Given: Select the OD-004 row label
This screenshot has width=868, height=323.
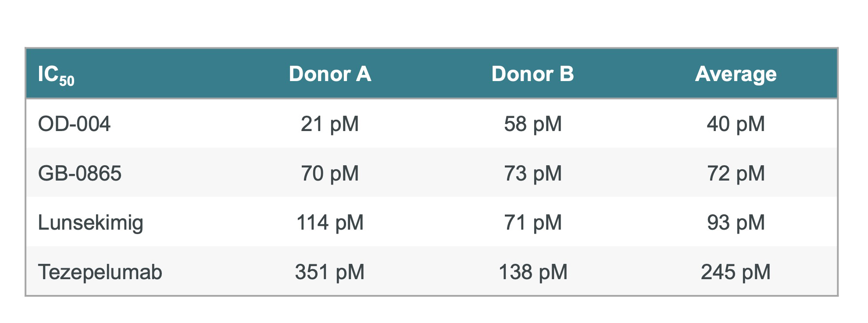Looking at the screenshot, I should tap(74, 124).
